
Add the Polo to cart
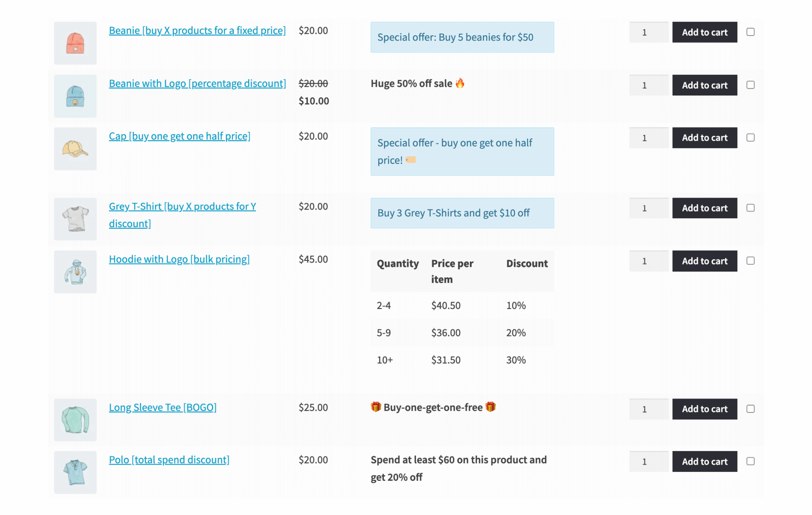(705, 461)
